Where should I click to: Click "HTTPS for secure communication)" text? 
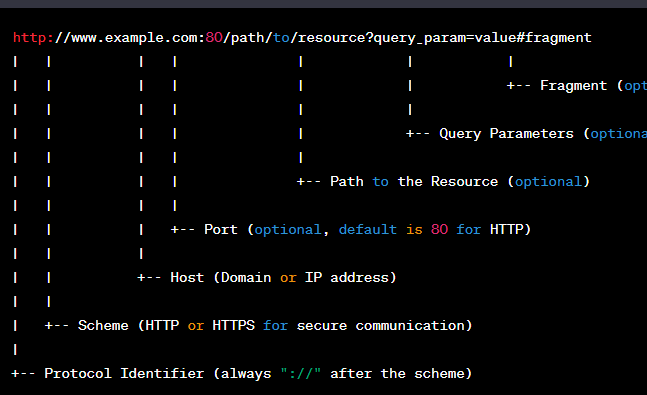(342, 326)
